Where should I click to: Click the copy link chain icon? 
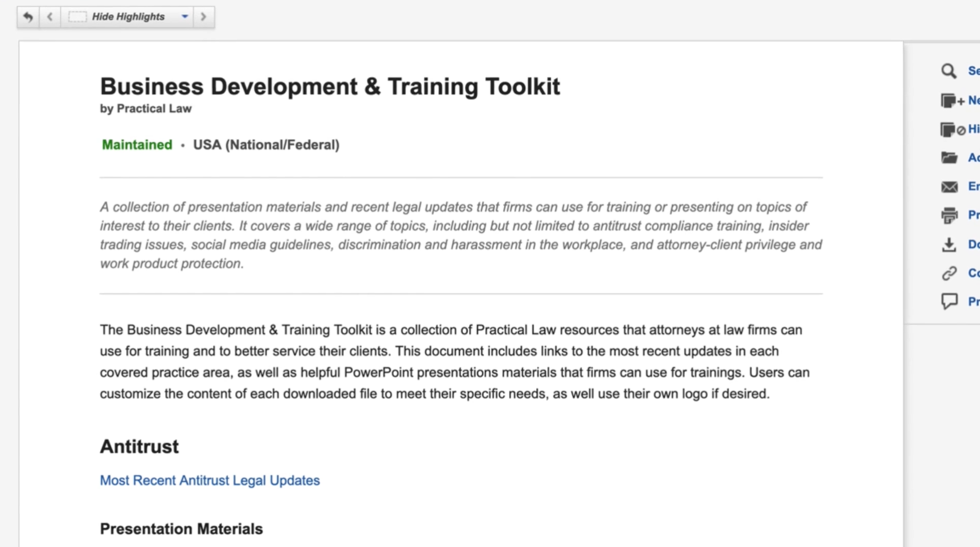coord(949,273)
